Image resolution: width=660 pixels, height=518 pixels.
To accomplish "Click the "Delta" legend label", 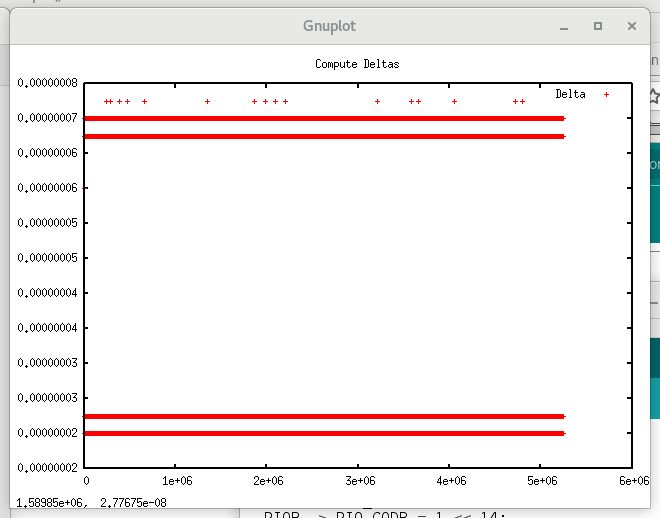I will [x=570, y=94].
